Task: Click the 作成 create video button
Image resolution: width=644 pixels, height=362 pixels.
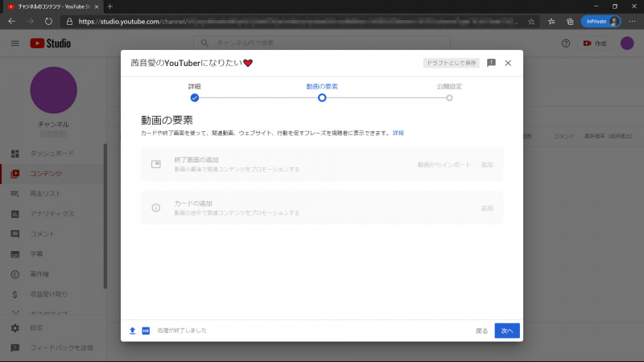Action: pyautogui.click(x=595, y=43)
